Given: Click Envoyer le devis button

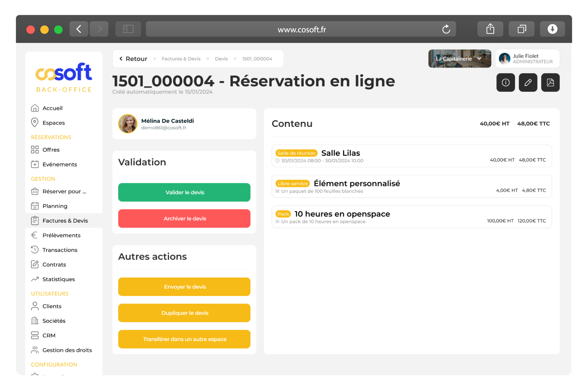Looking at the screenshot, I should 184,287.
